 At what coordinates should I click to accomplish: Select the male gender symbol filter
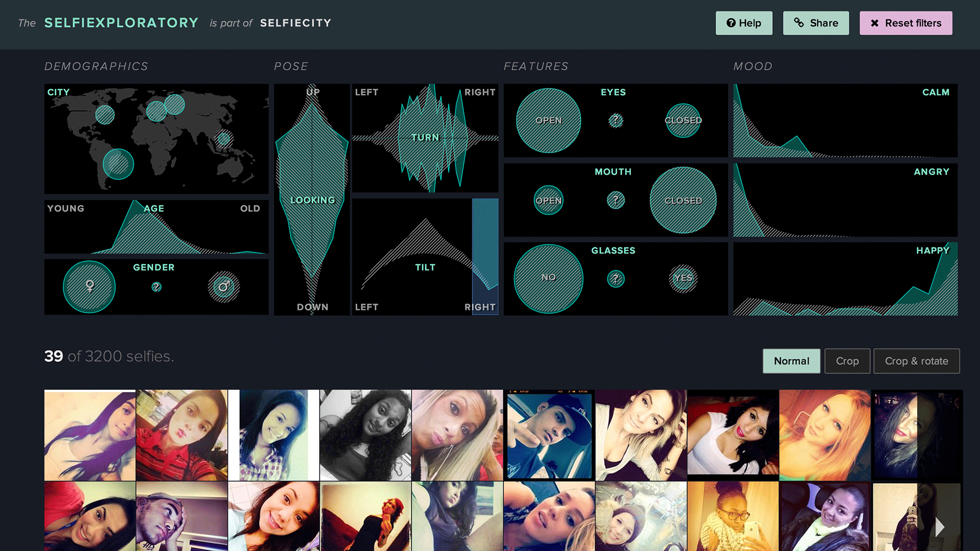pyautogui.click(x=224, y=287)
